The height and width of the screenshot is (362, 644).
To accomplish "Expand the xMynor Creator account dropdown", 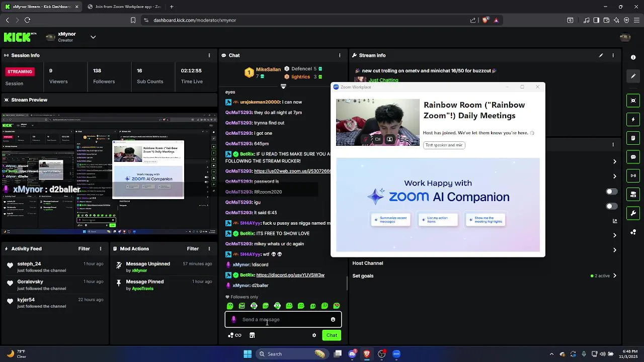I will pyautogui.click(x=93, y=37).
